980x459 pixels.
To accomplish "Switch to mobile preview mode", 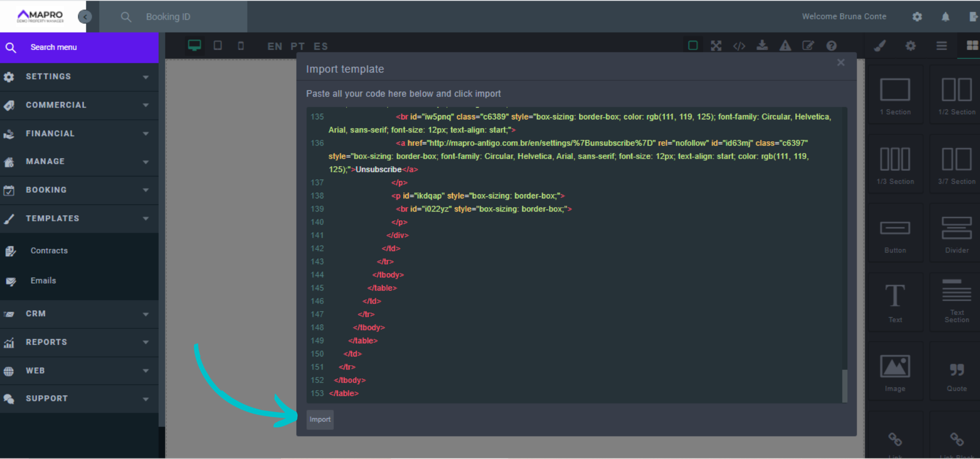I will [241, 45].
